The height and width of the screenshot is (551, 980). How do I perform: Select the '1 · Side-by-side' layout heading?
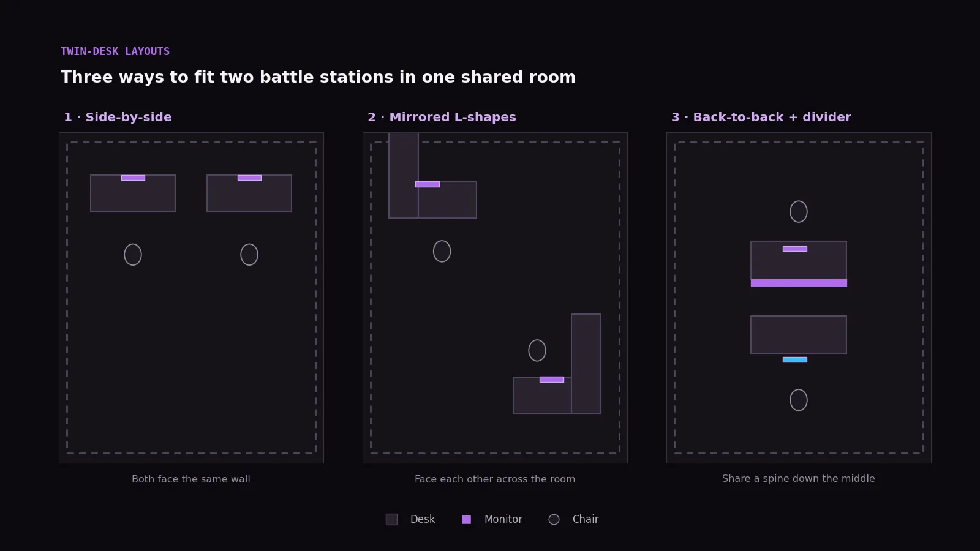click(x=118, y=117)
